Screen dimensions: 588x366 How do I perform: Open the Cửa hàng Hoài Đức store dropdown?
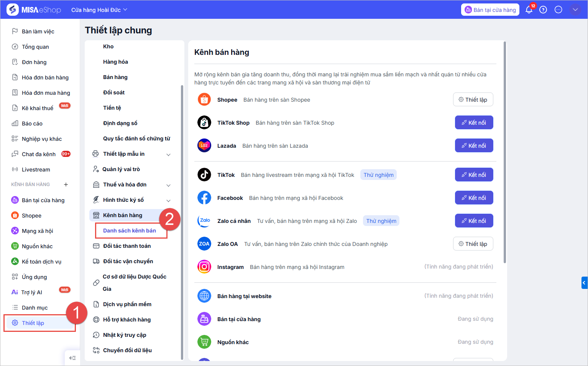coord(99,10)
